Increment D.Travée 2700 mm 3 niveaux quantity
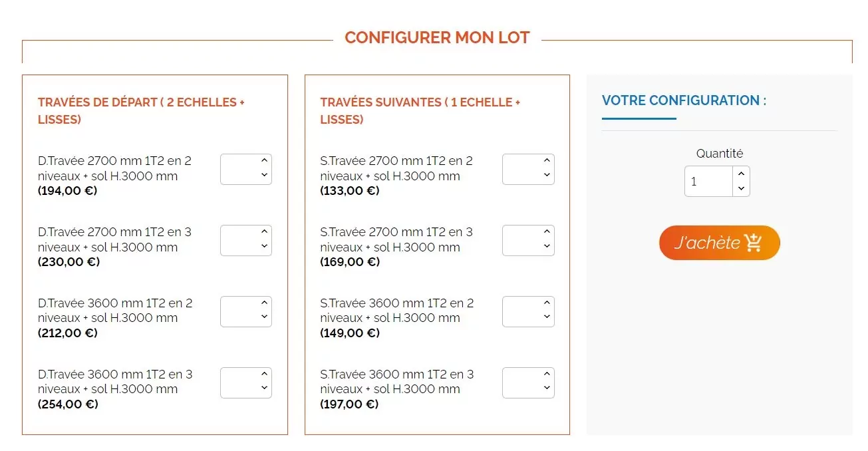 pyautogui.click(x=264, y=231)
